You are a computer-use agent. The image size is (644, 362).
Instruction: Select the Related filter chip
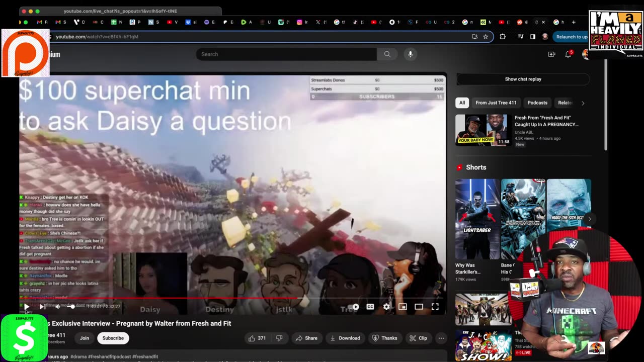point(564,103)
